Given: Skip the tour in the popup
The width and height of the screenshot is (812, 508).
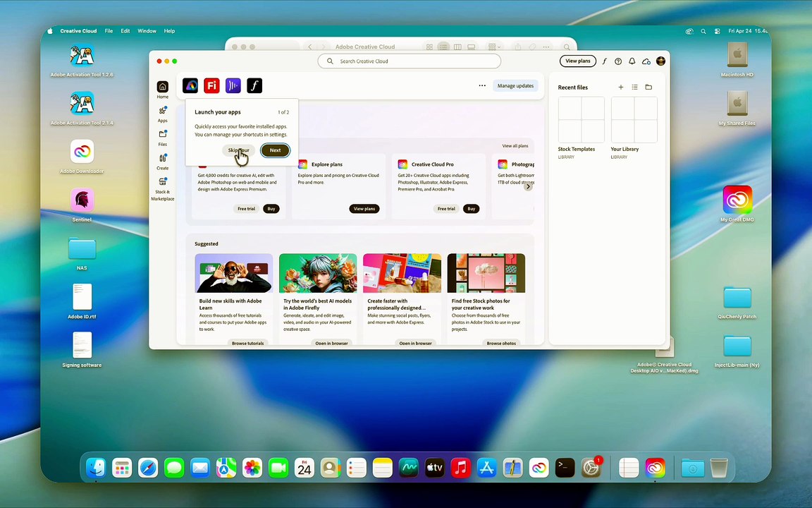Looking at the screenshot, I should 239,150.
